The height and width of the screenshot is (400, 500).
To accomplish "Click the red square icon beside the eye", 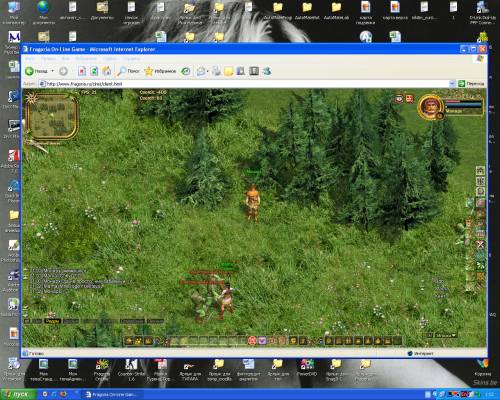I will coord(410,99).
